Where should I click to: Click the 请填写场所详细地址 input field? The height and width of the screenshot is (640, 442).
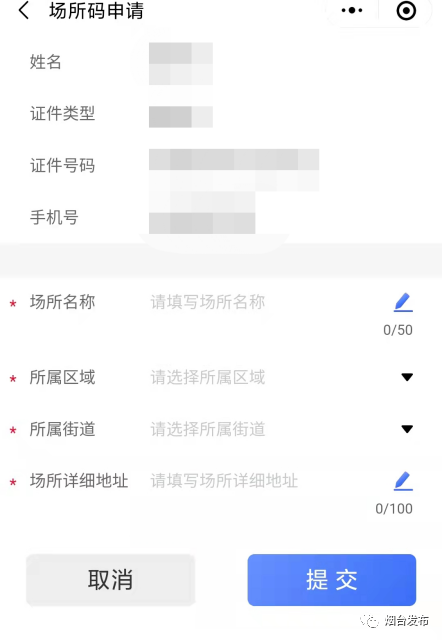click(224, 481)
